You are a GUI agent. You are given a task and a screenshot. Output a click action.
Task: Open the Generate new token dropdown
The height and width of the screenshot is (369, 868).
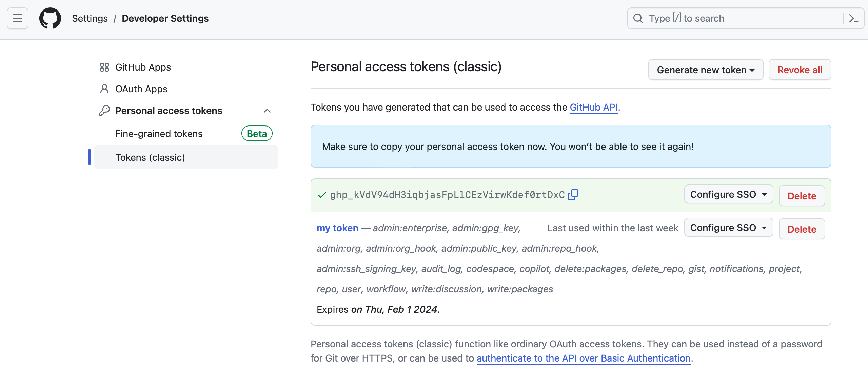pyautogui.click(x=706, y=70)
